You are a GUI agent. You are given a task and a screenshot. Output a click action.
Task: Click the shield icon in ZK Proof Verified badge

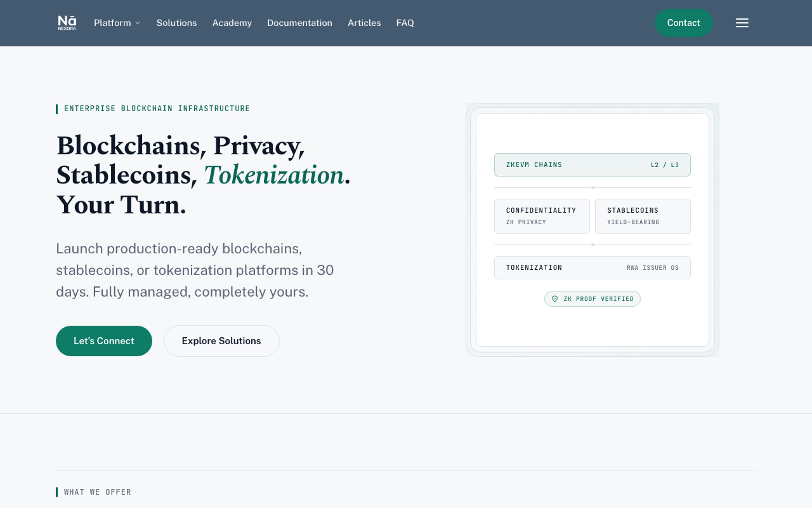tap(554, 299)
